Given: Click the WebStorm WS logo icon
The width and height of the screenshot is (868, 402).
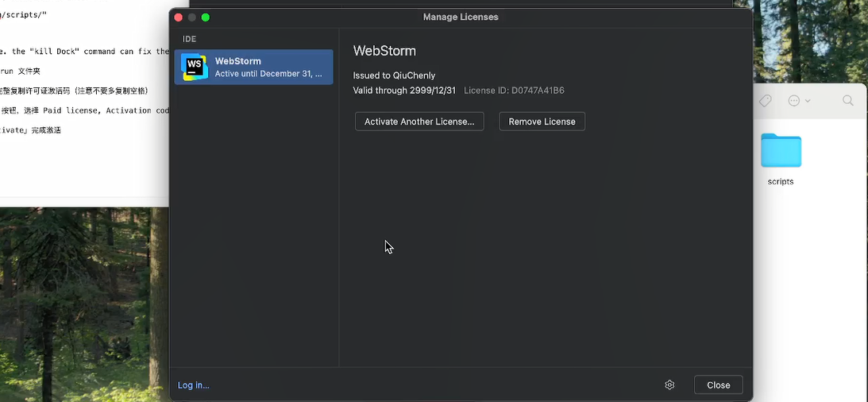Looking at the screenshot, I should (x=195, y=67).
